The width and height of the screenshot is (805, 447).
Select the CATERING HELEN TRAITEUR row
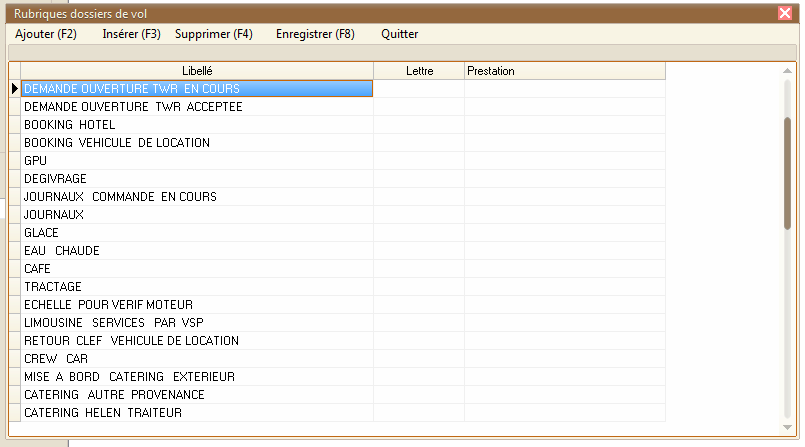pyautogui.click(x=197, y=413)
